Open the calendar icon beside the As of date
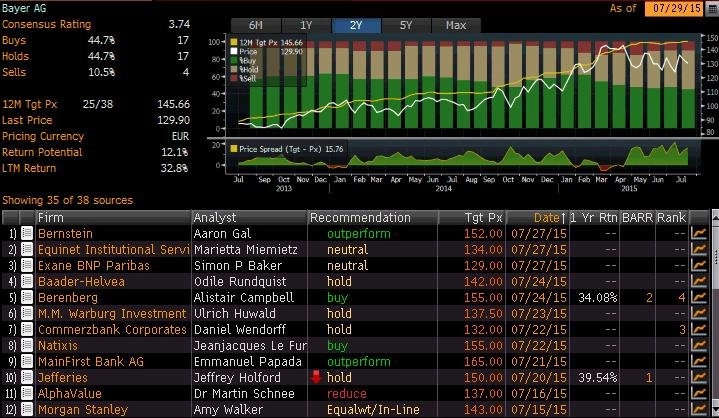This screenshot has height=418, width=719. [712, 9]
